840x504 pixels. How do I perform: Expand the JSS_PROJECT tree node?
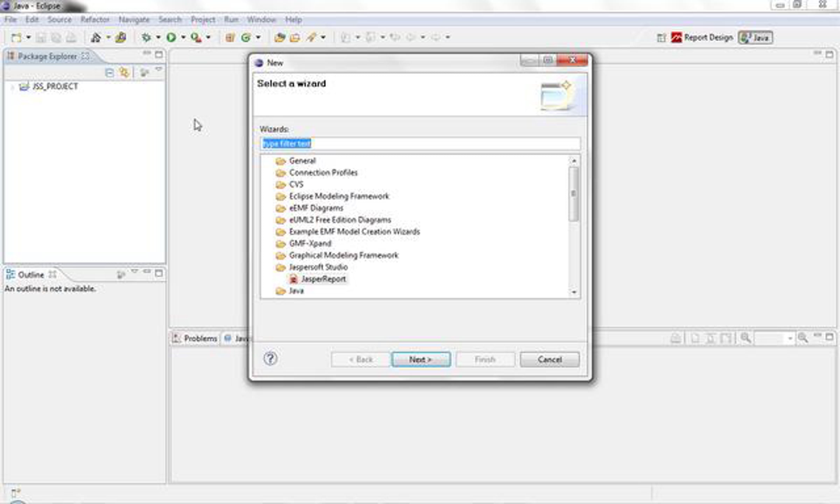12,86
